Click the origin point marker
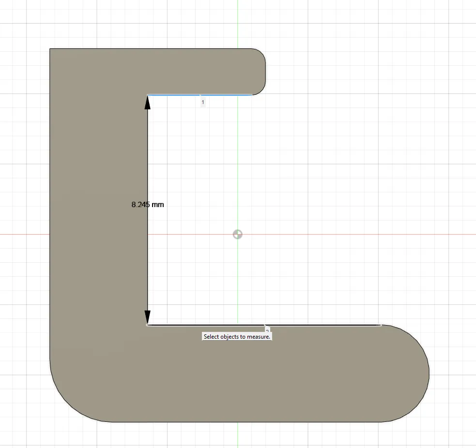Viewport: 476px width, 448px height. pyautogui.click(x=237, y=235)
